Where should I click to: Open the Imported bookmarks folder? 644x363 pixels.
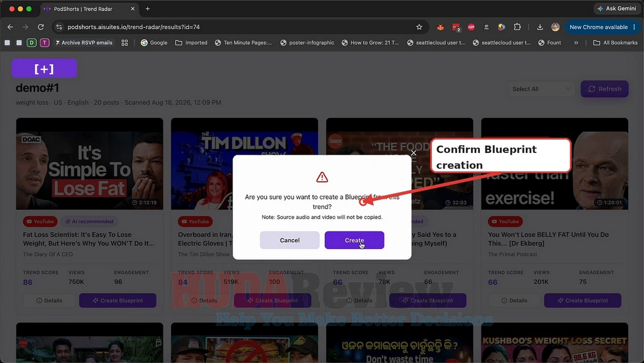click(191, 43)
